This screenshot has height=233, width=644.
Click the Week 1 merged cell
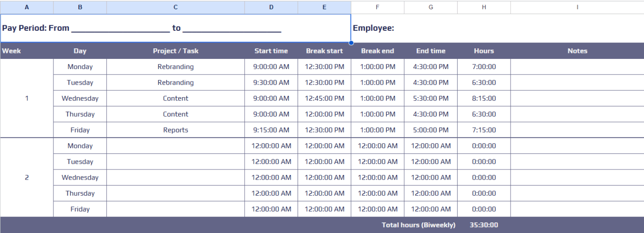pos(27,99)
